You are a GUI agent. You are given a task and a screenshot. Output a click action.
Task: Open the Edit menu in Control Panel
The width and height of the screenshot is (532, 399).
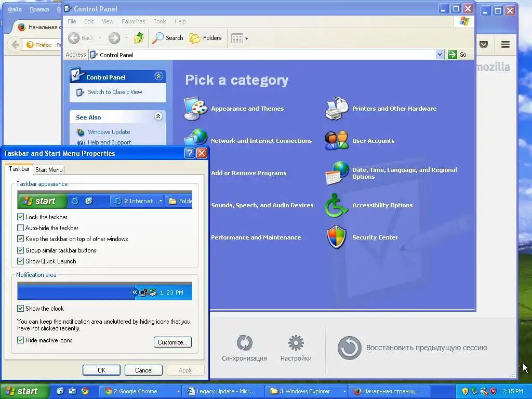[89, 21]
